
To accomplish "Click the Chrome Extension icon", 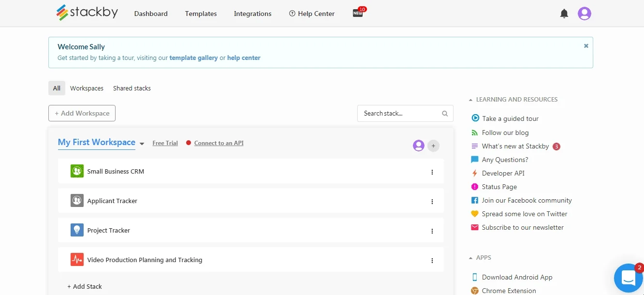I will tap(475, 291).
